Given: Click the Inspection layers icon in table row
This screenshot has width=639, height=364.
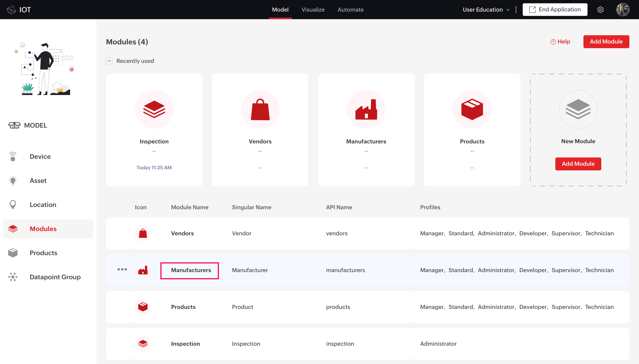Looking at the screenshot, I should 143,343.
